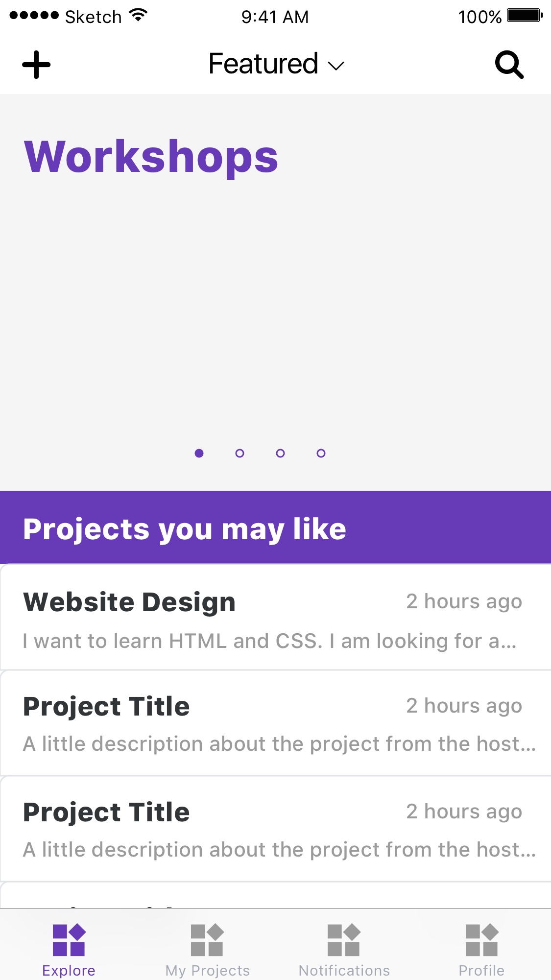This screenshot has height=980, width=551.
Task: Open the second Project Title item
Action: point(275,829)
